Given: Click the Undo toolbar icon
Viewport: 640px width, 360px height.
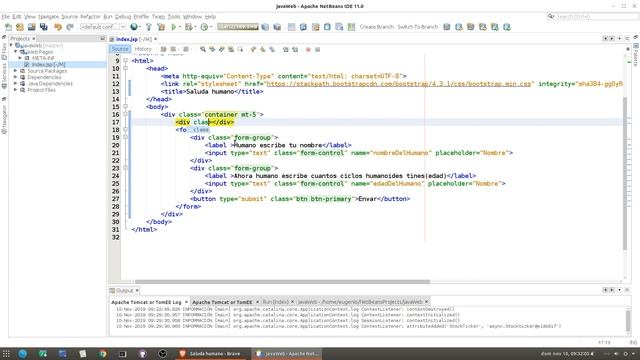Looking at the screenshot, I should pyautogui.click(x=58, y=27).
